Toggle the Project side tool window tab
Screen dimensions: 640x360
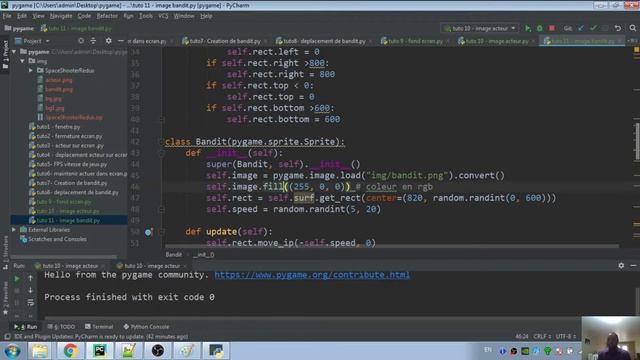[5, 54]
